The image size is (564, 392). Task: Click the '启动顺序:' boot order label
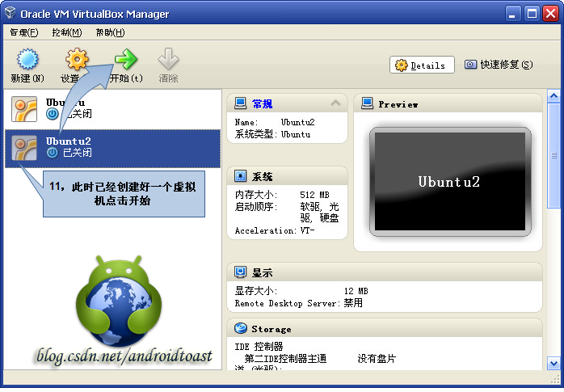(256, 207)
